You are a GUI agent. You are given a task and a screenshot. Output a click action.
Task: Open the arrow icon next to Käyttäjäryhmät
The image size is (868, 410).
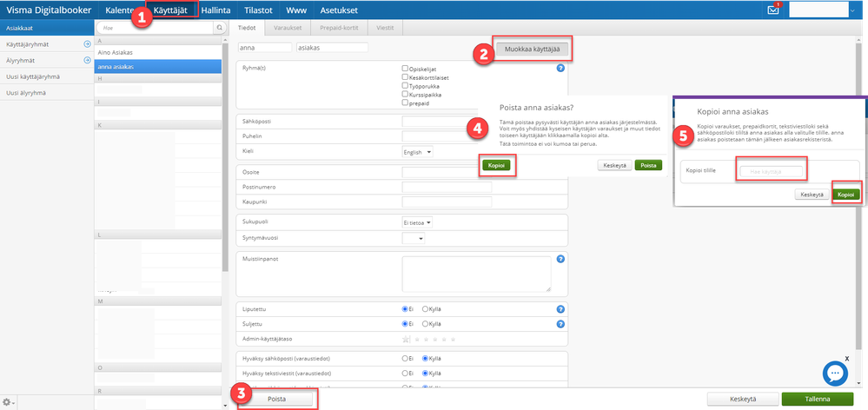[87, 43]
